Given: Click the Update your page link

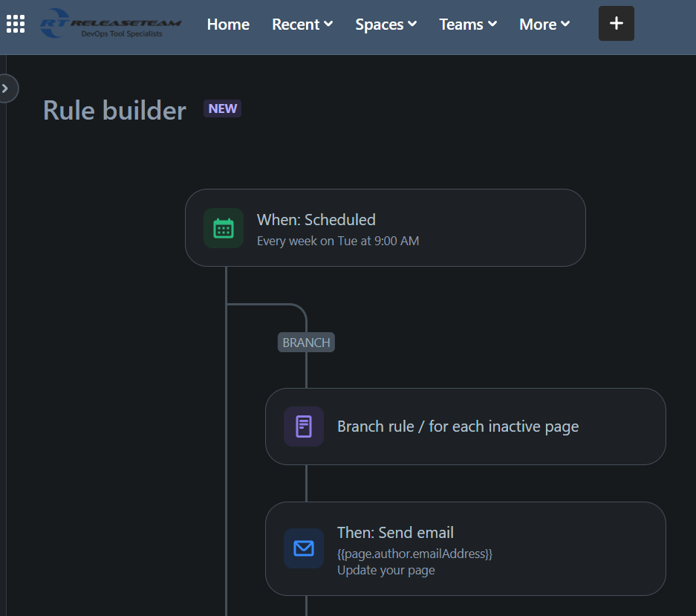Looking at the screenshot, I should (386, 570).
